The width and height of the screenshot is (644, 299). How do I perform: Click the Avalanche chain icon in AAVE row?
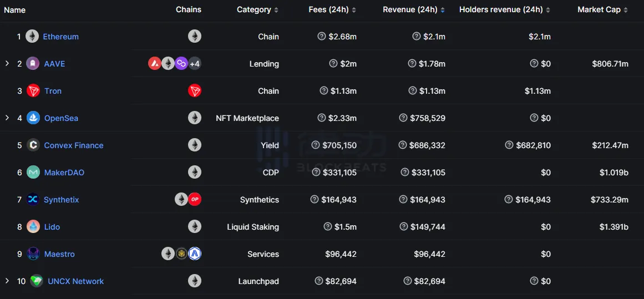pos(155,64)
